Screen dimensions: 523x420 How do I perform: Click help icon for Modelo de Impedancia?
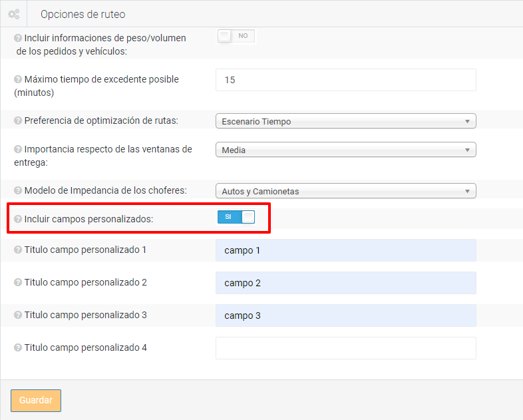(18, 191)
